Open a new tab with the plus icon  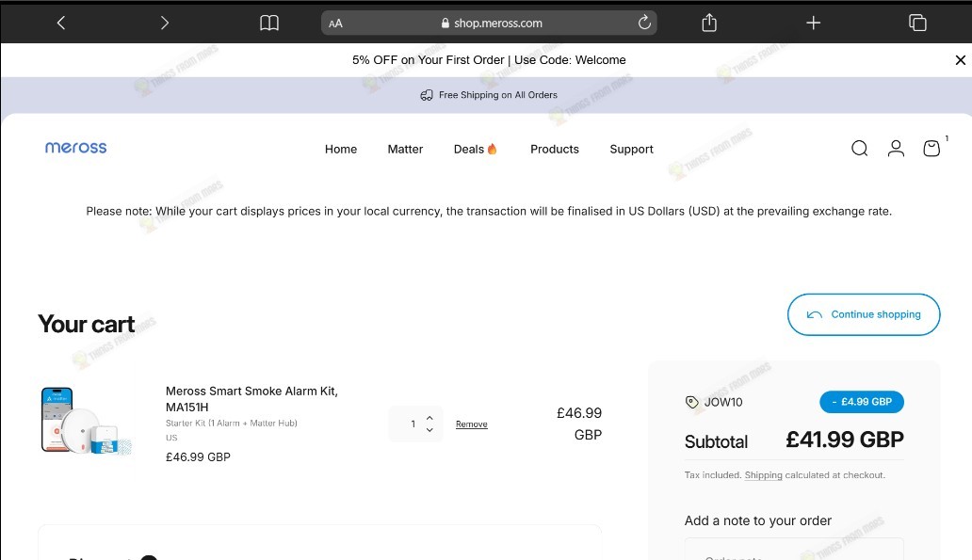pyautogui.click(x=814, y=23)
